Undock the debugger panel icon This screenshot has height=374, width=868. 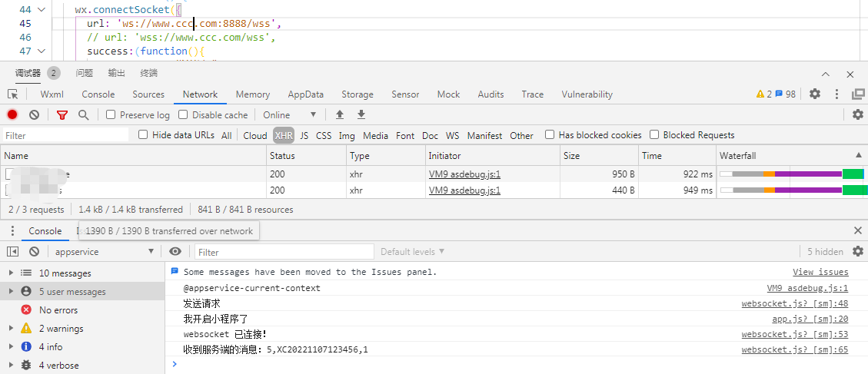pos(858,94)
